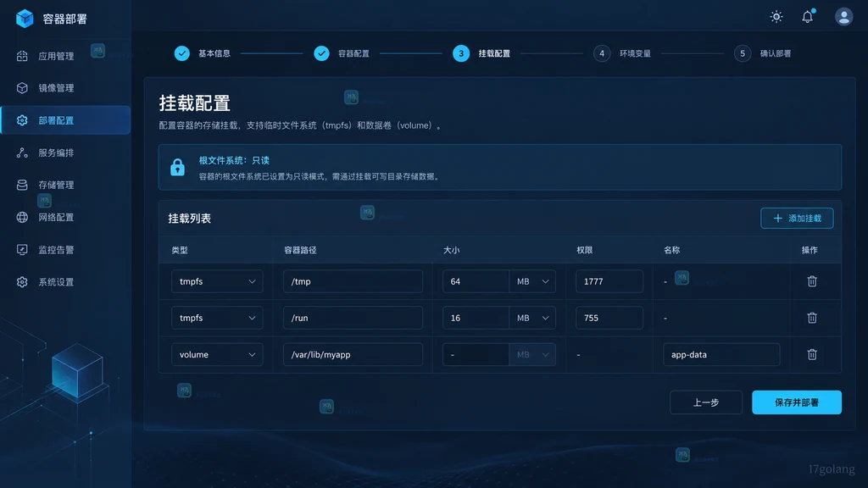
Task: Click the 权限 column header
Action: tap(585, 250)
